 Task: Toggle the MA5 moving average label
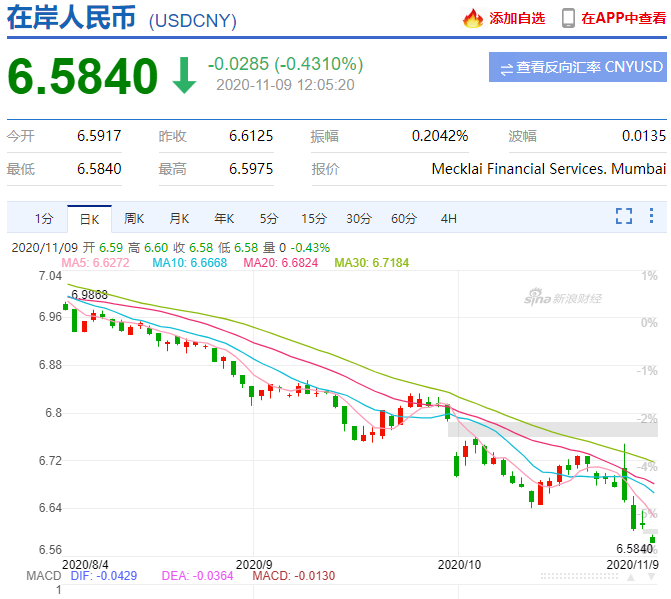pos(95,262)
